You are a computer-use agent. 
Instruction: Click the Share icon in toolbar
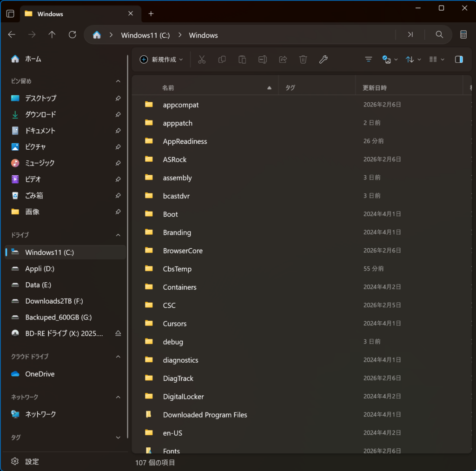tap(283, 60)
